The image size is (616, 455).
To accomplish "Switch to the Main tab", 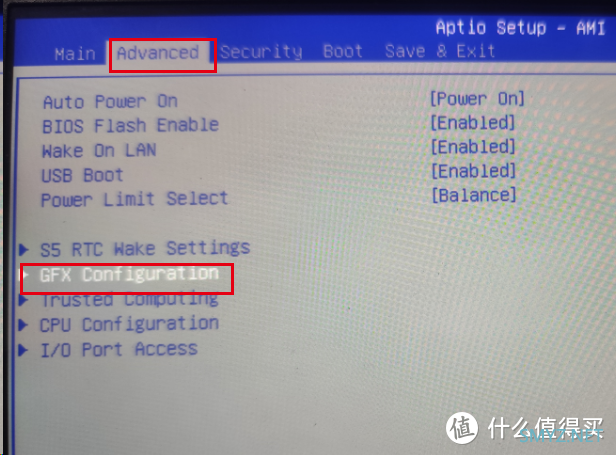I will 75,54.
